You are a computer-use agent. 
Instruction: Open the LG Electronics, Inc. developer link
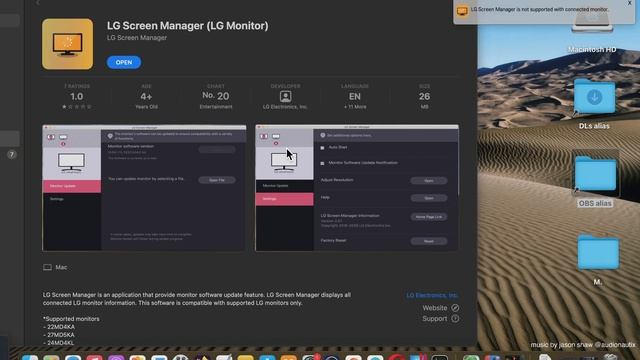point(432,295)
